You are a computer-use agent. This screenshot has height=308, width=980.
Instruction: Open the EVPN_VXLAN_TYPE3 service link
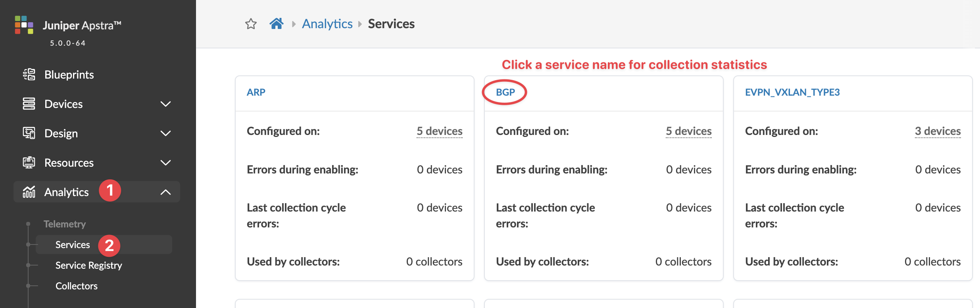coord(792,92)
